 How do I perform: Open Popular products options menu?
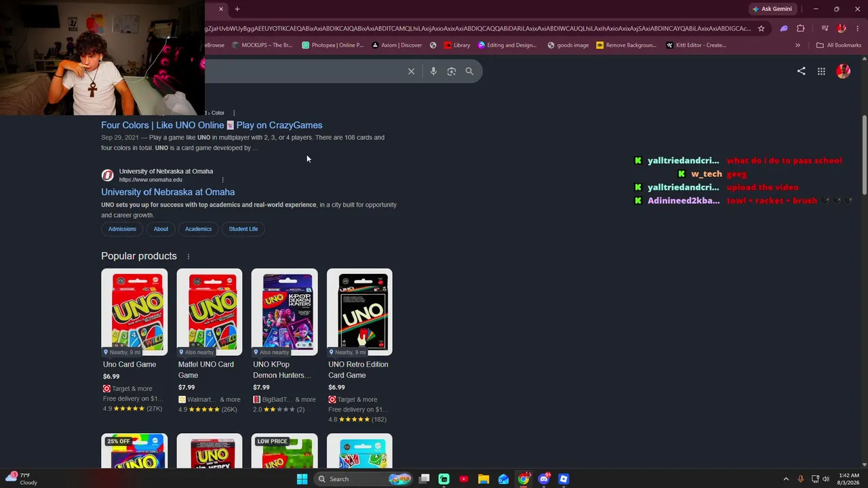189,256
